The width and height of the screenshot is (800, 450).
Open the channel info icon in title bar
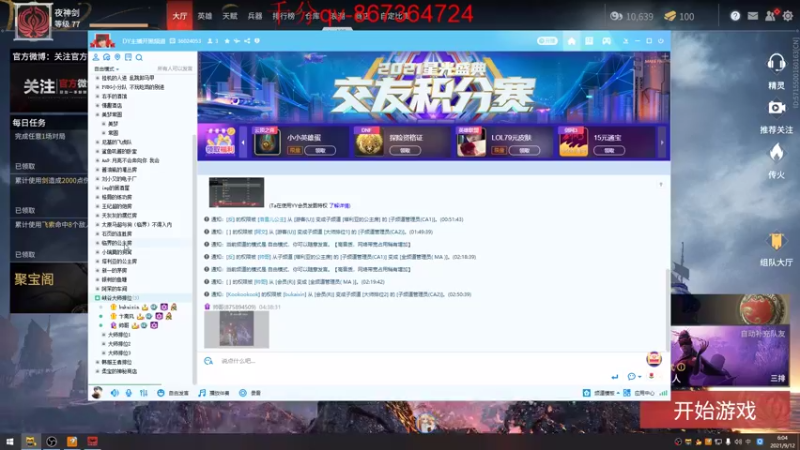(257, 41)
